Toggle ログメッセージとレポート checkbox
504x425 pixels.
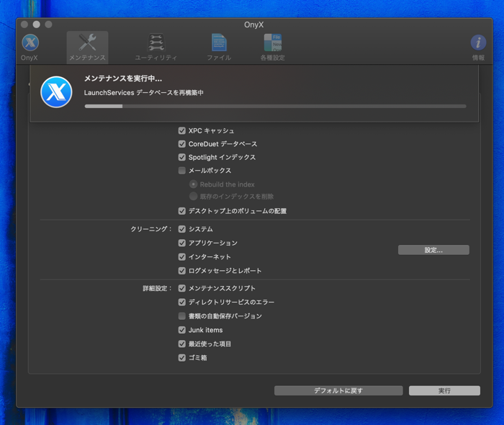[182, 271]
